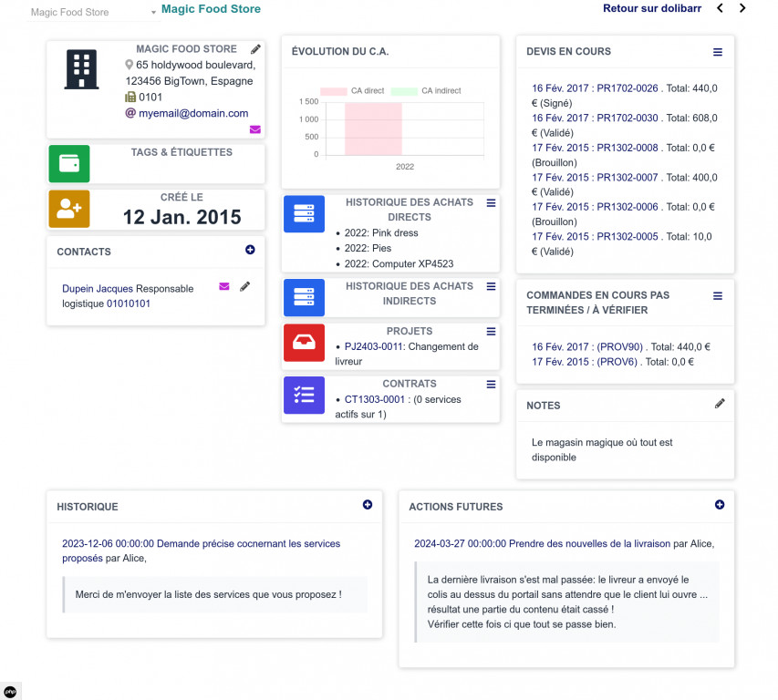Open the Projets hamburger menu
The width and height of the screenshot is (778, 700).
491,332
